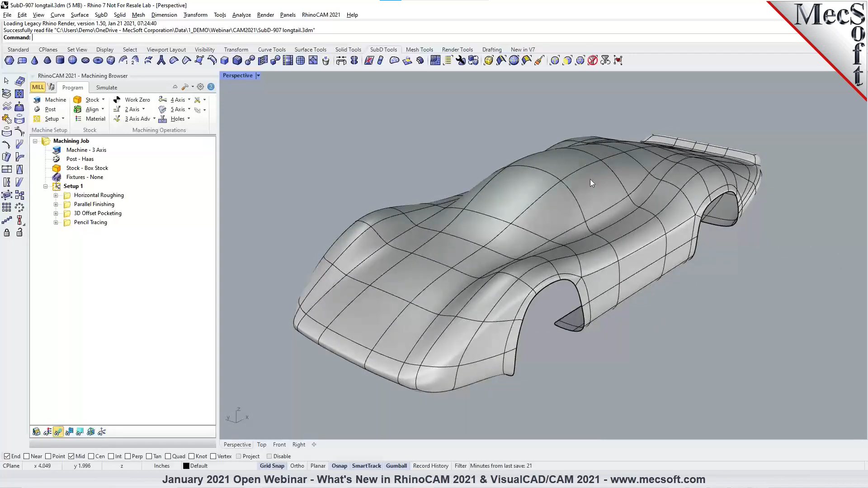Choose the SubD cylinder primitive icon
Screen dimensions: 868x488
pyautogui.click(x=60, y=61)
